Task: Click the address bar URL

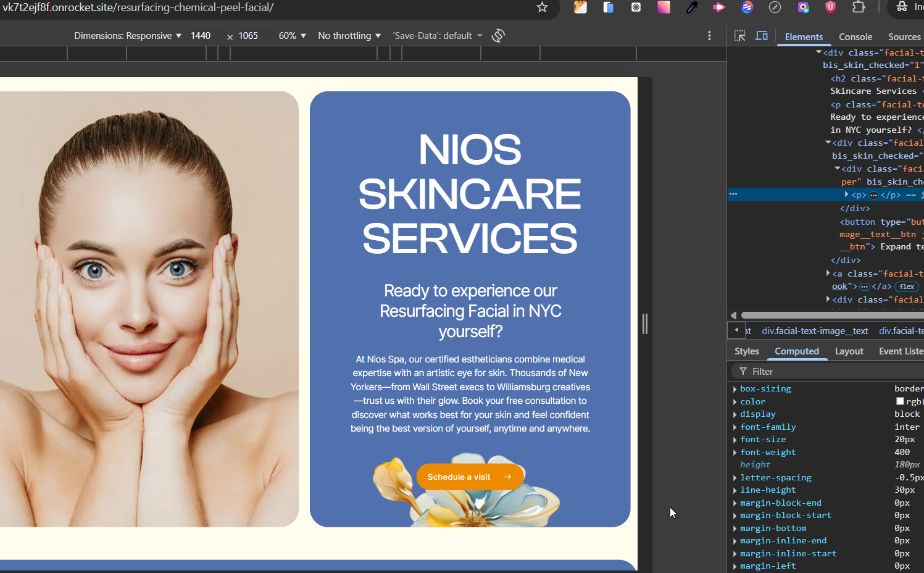Action: [138, 7]
